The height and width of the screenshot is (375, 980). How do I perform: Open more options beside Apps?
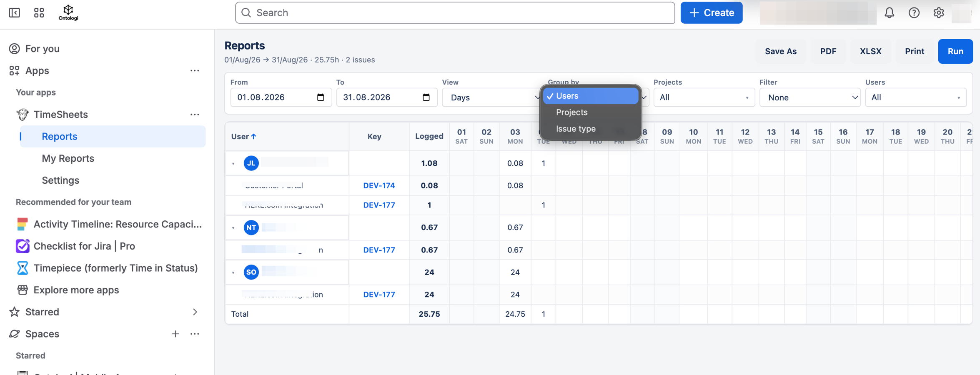click(195, 70)
